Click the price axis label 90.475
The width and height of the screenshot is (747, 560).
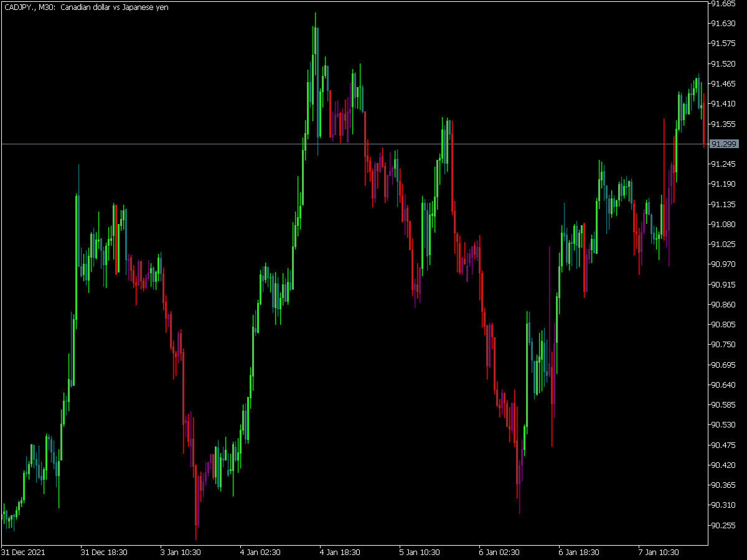(722, 446)
